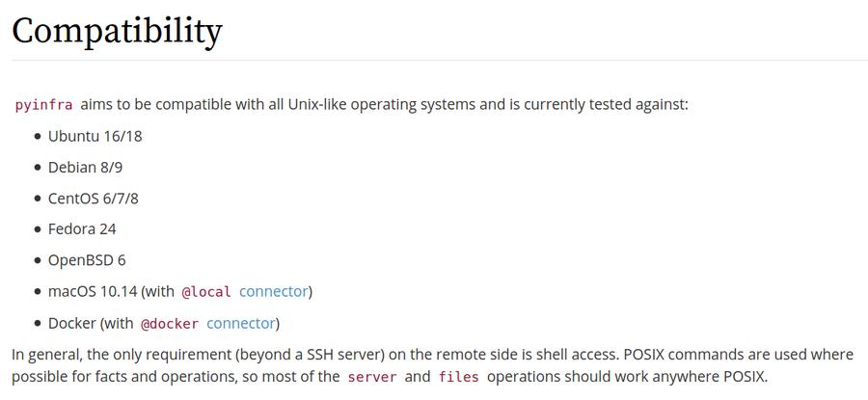Viewport: 868px width, 400px height.
Task: Click the bullet beside Ubuntu 16/18
Action: tap(38, 137)
